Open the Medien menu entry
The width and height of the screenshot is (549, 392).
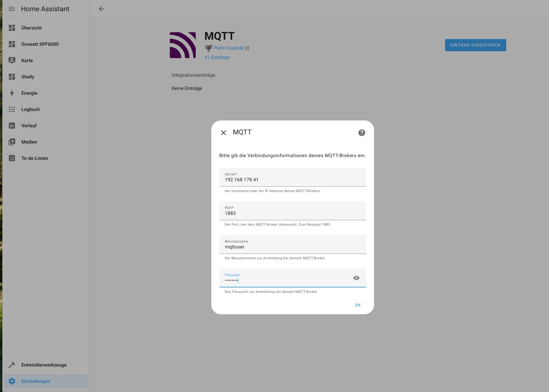pyautogui.click(x=46, y=142)
